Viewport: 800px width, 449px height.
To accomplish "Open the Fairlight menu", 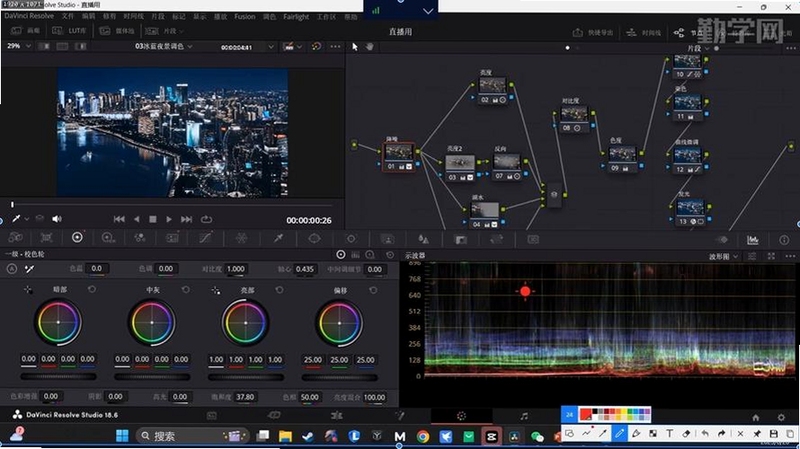I will pyautogui.click(x=296, y=17).
